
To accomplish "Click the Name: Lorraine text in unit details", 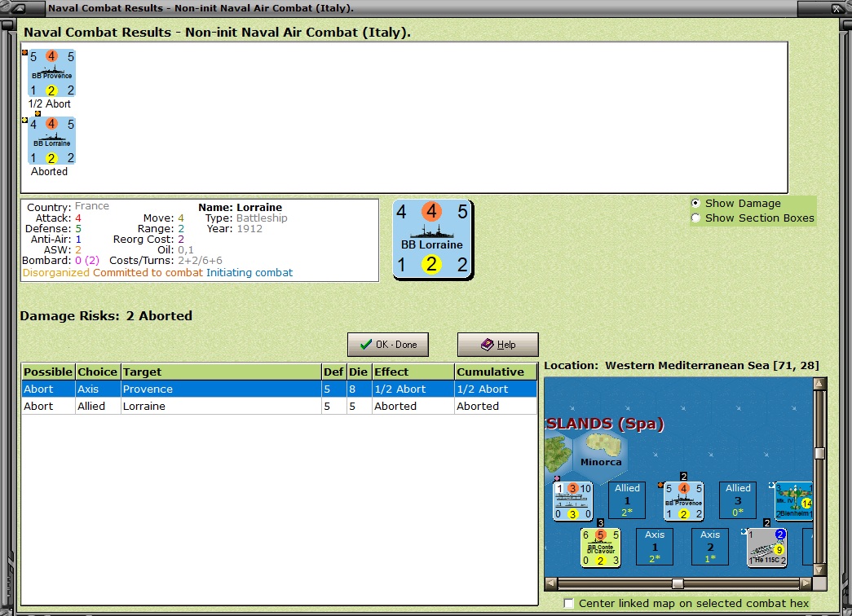I will point(241,207).
